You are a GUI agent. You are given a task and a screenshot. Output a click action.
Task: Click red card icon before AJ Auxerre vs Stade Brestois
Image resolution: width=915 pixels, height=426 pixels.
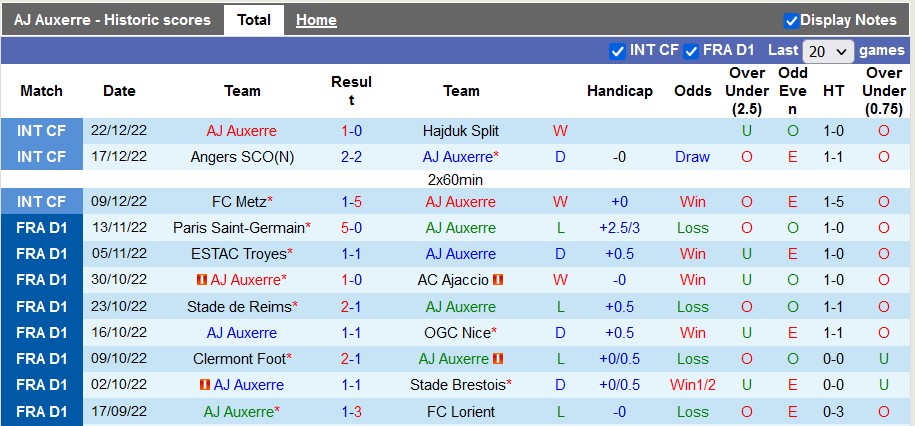204,384
